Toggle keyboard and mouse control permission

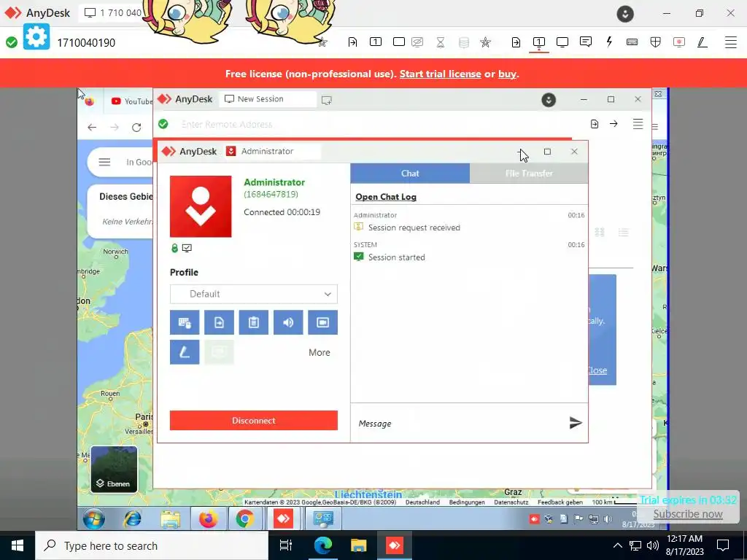(x=185, y=322)
